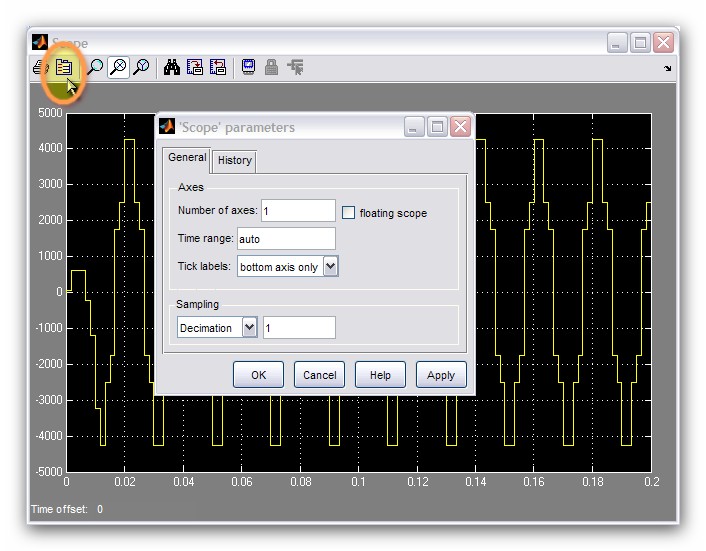706x551 pixels.
Task: Open the Scope Parameters toolbar icon
Action: click(63, 68)
